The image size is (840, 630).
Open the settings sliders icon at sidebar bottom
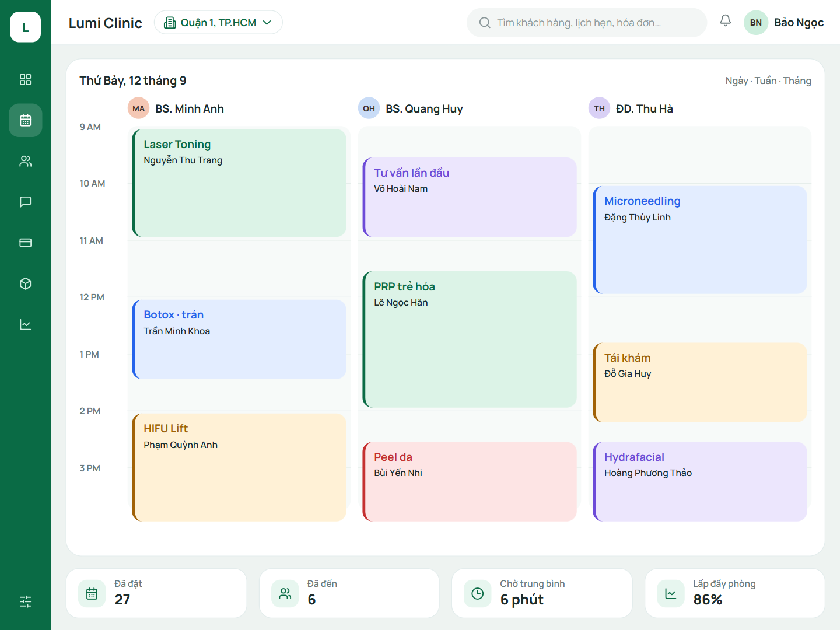click(25, 601)
